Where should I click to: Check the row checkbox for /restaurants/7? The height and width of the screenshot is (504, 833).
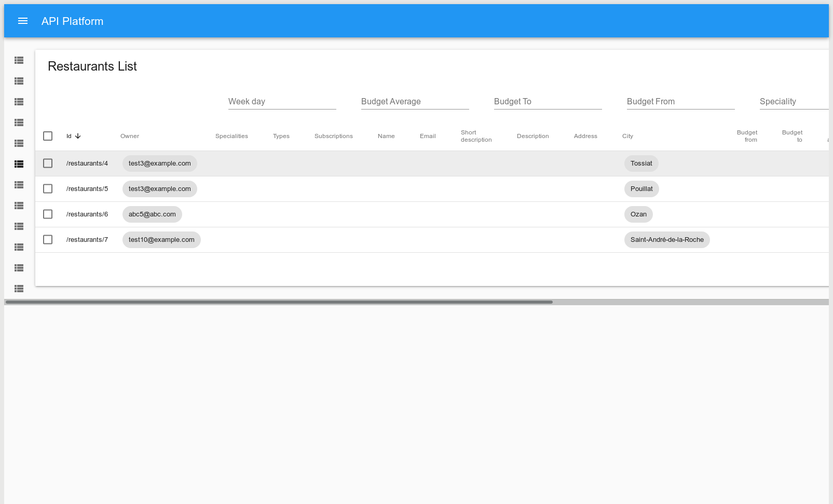[x=48, y=239]
